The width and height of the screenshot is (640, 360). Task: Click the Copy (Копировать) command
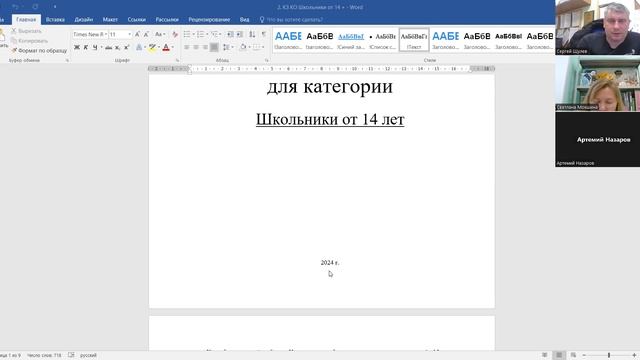click(x=29, y=41)
